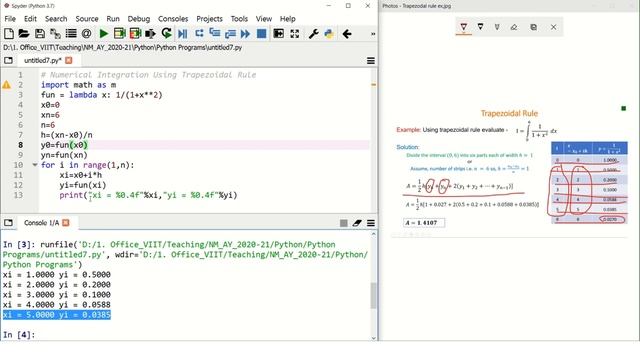This screenshot has height=360, width=640.
Task: Click Re-run last script icon
Action: pyautogui.click(x=166, y=33)
